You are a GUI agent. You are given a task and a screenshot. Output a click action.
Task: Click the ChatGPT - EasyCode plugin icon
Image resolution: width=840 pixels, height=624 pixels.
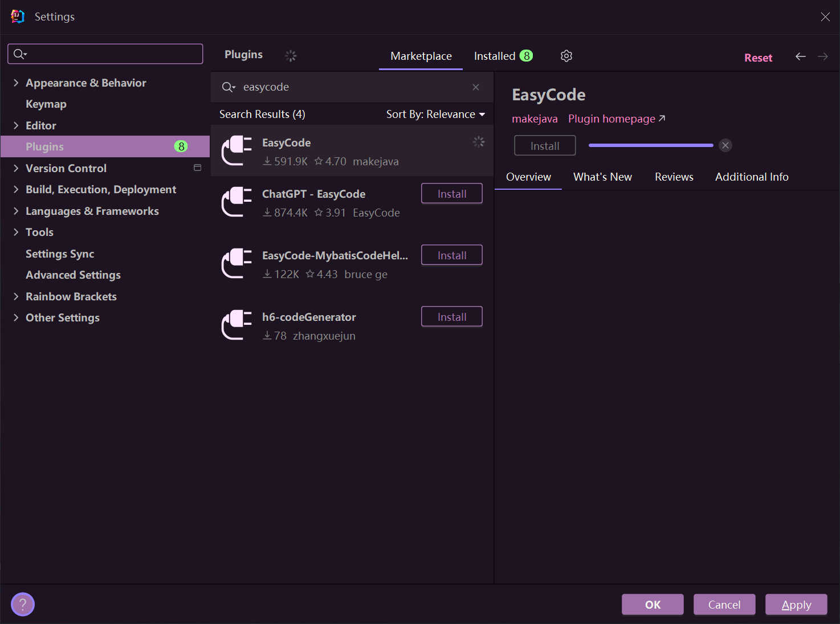point(236,202)
